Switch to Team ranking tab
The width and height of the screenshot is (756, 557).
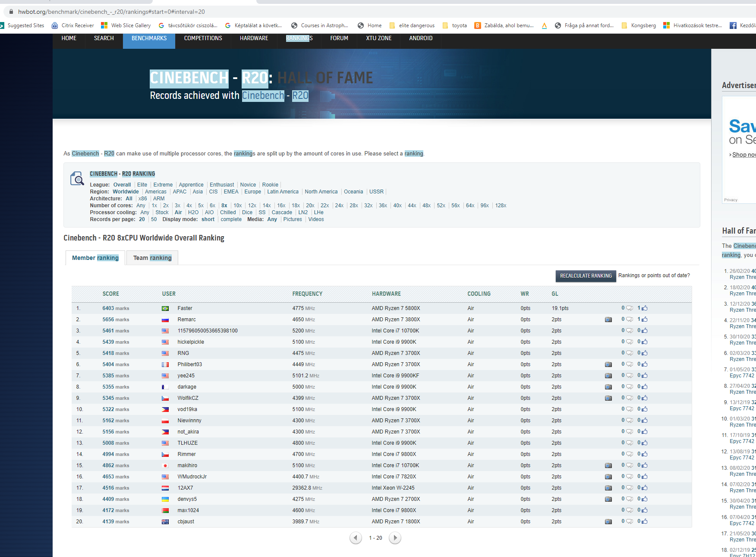(x=152, y=258)
